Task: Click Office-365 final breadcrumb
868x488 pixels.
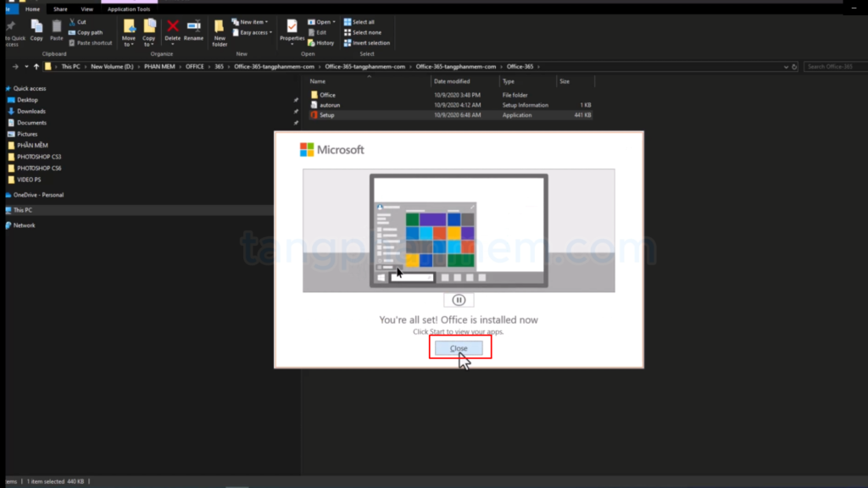Action: click(x=520, y=66)
